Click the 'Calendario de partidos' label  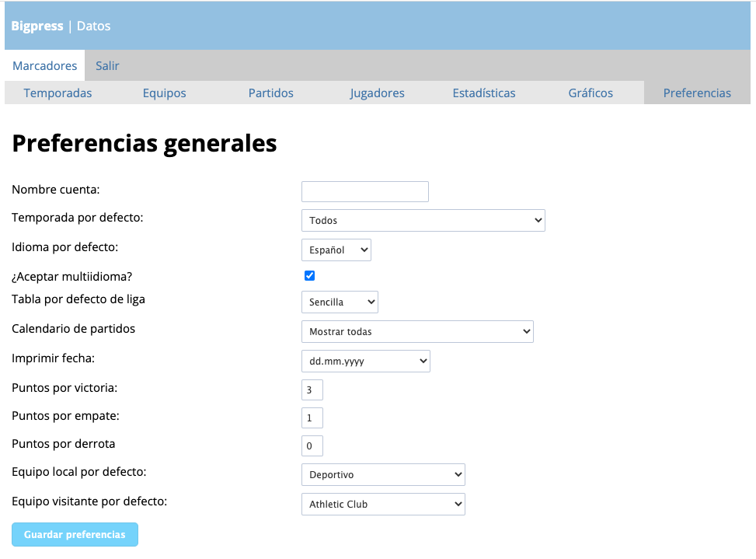click(x=73, y=328)
